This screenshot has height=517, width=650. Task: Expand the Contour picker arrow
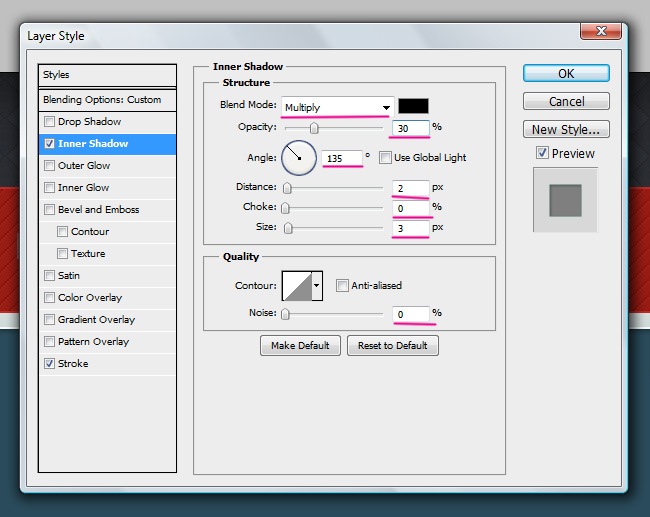(318, 287)
